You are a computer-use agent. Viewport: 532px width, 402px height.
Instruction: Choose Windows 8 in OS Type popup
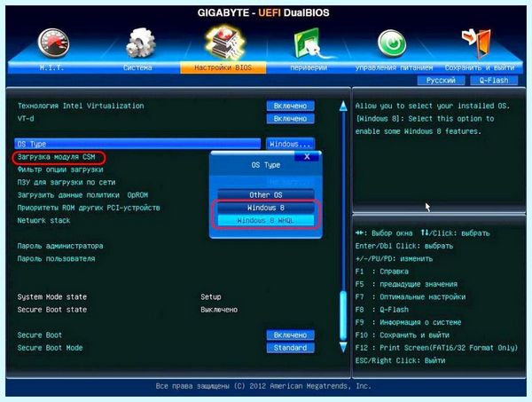tap(266, 208)
